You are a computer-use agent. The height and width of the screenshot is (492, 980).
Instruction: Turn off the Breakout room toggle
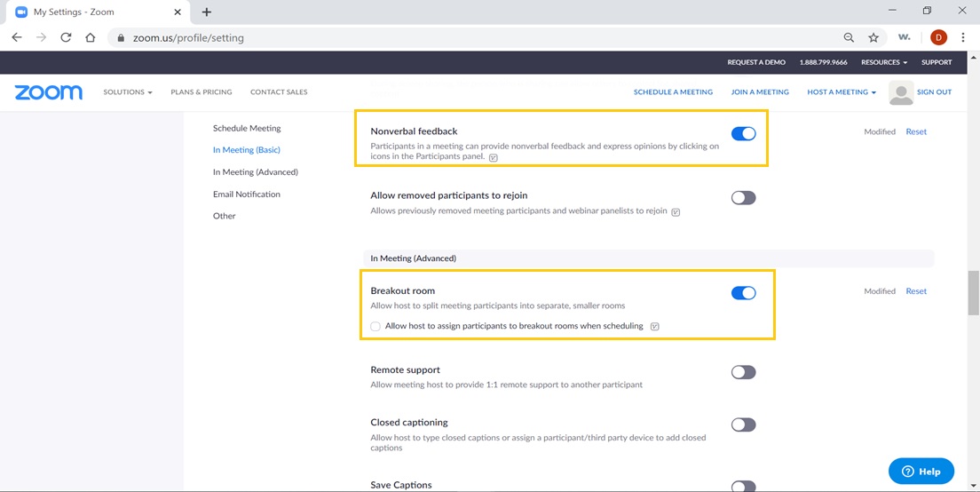pyautogui.click(x=743, y=293)
